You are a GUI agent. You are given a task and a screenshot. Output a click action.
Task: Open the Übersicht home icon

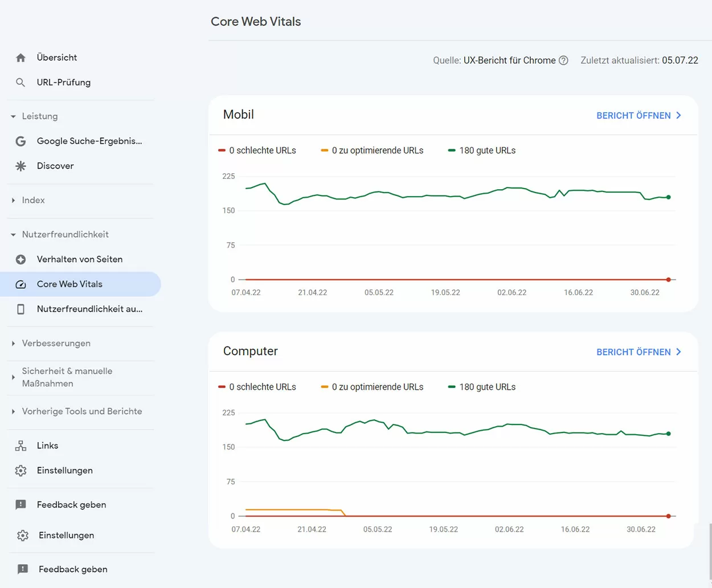click(21, 57)
